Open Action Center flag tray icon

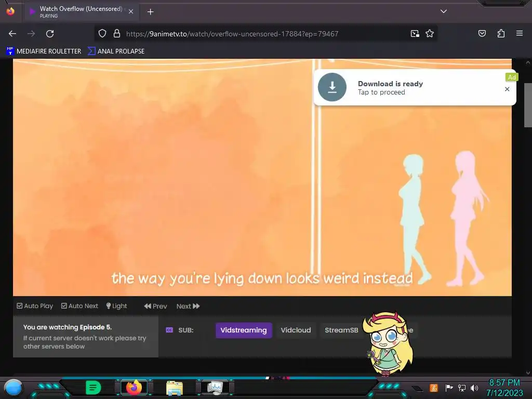449,388
